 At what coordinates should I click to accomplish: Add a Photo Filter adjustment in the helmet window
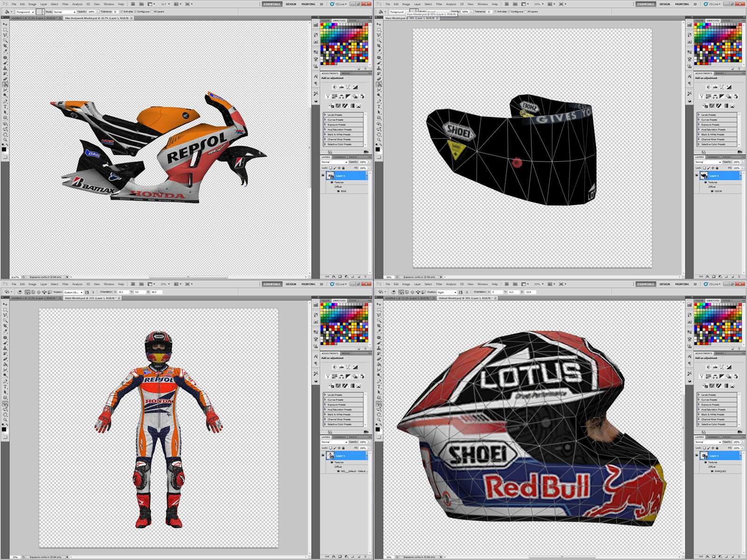728,376
